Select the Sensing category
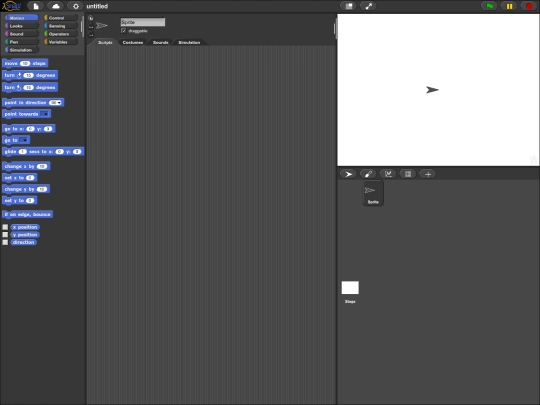 tap(61, 26)
